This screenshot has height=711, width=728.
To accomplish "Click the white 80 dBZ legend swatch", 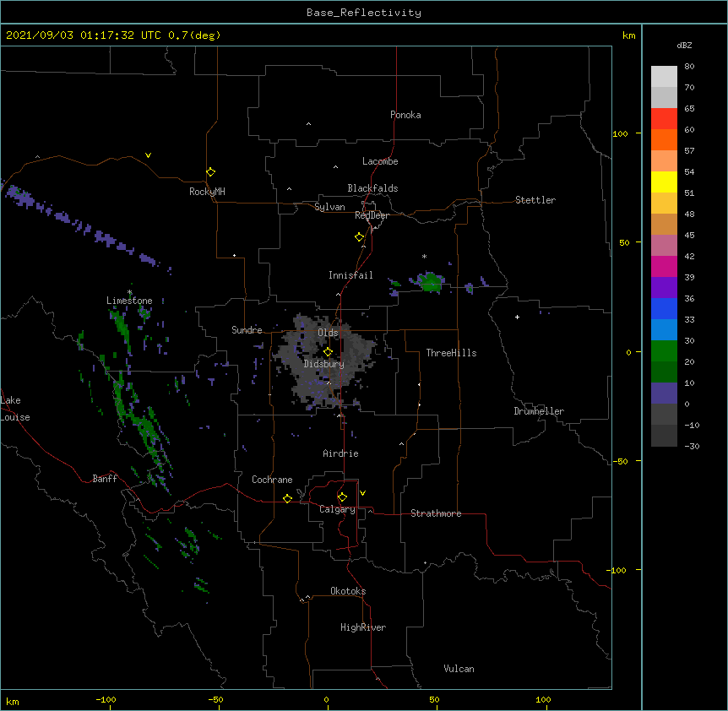I will click(x=664, y=77).
